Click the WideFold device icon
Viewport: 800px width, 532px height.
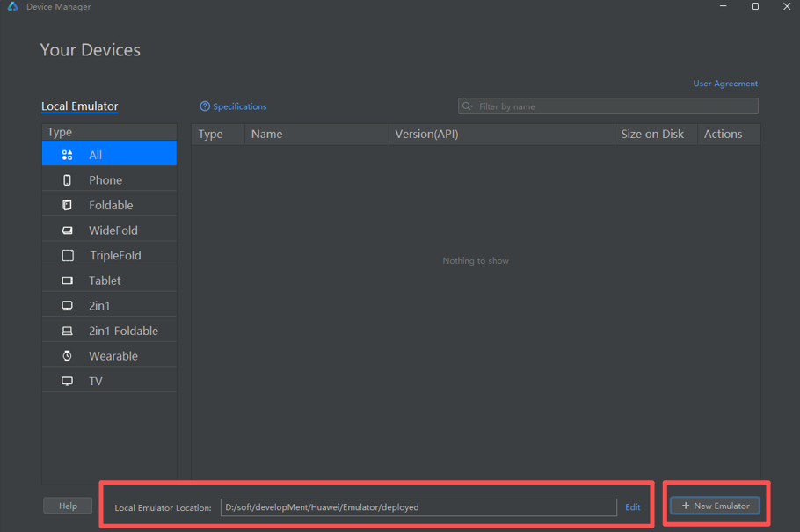pos(67,230)
